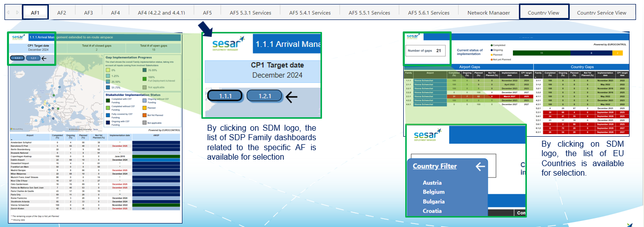Switch to the AF2 tab
This screenshot has width=644, height=227.
coord(62,12)
